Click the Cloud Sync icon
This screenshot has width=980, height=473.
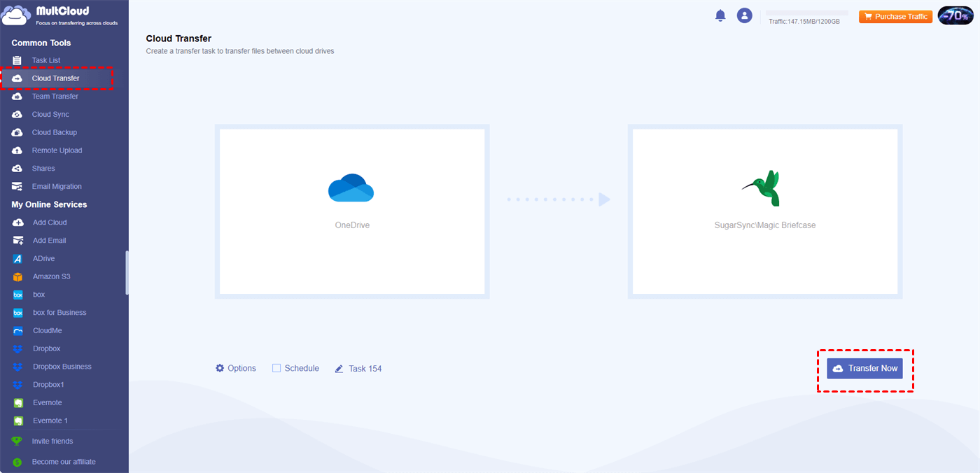17,115
